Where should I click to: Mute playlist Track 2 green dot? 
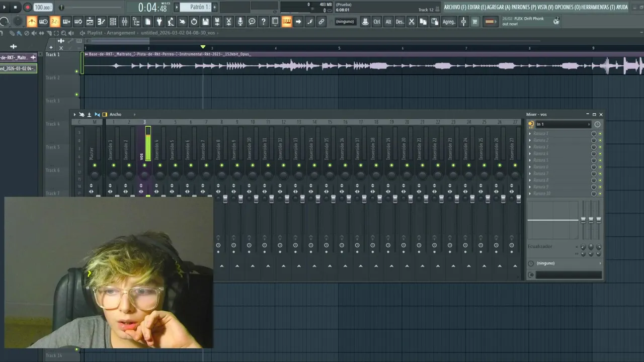point(76,95)
